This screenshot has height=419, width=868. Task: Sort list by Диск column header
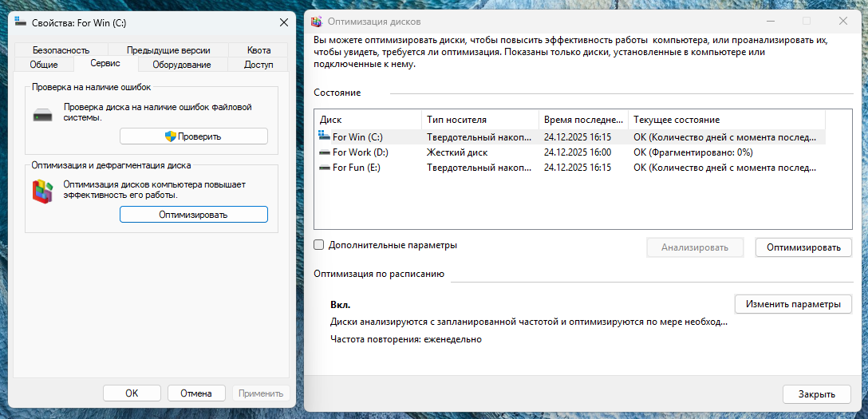[x=367, y=120]
